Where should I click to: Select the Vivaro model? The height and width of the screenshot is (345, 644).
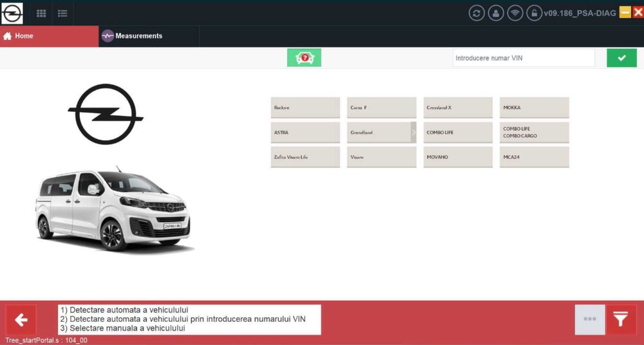coord(381,157)
